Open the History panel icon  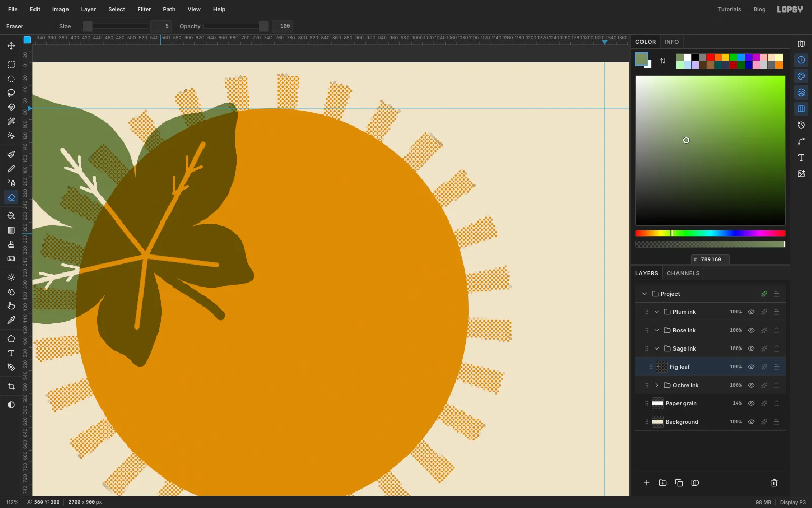(x=801, y=125)
